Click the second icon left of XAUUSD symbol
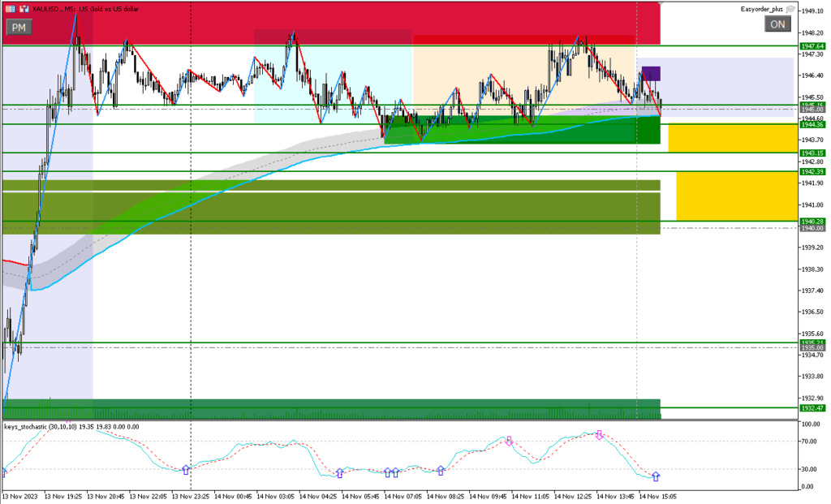 coord(23,7)
